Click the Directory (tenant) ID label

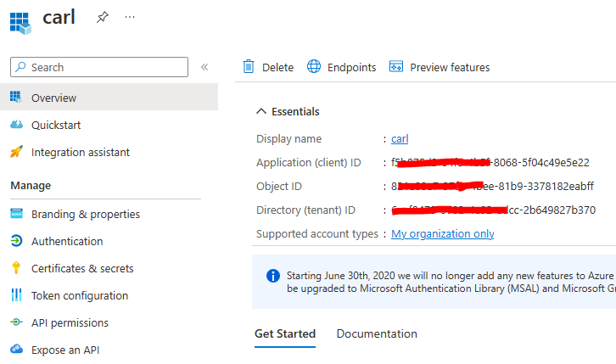click(x=305, y=210)
